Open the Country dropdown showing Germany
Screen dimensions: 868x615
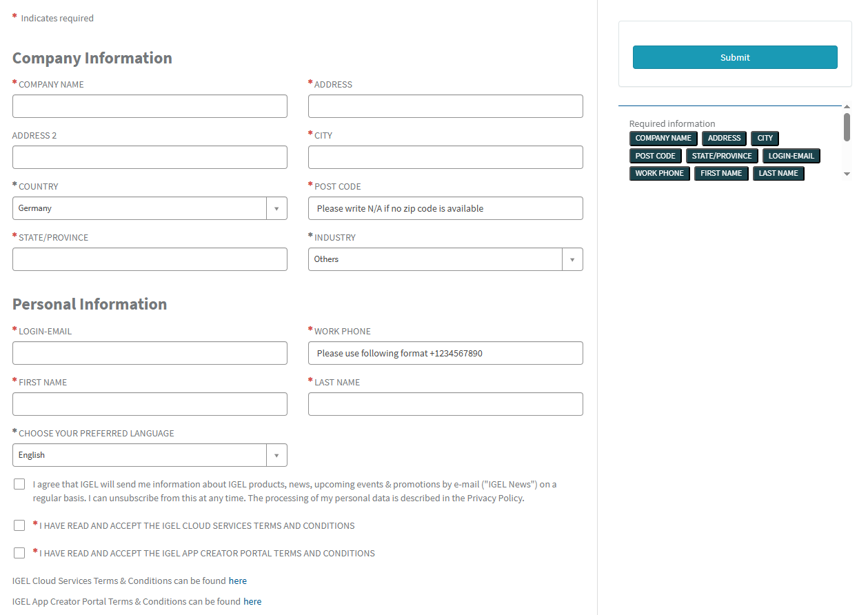[x=150, y=208]
